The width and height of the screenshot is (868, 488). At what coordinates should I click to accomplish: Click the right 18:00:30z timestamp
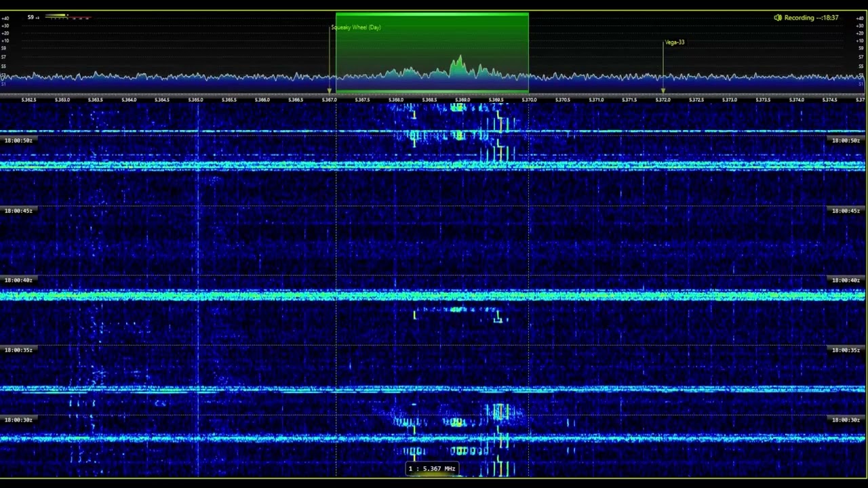click(x=846, y=420)
